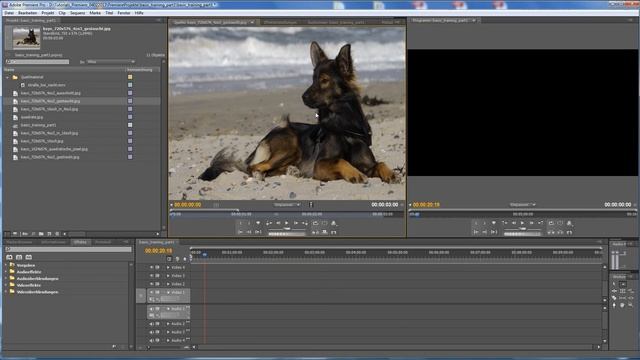Image resolution: width=640 pixels, height=360 pixels.
Task: Open the Sequenz menu
Action: 78,13
